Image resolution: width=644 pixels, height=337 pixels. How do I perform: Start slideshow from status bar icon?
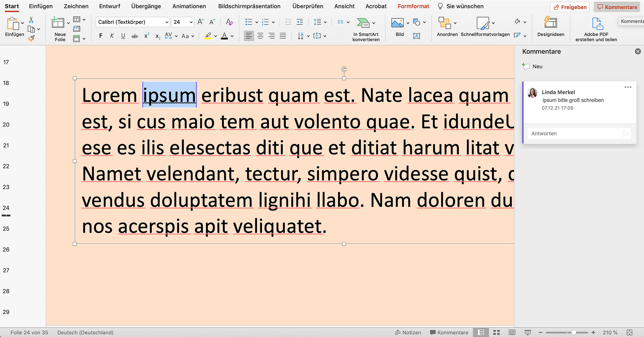click(528, 332)
